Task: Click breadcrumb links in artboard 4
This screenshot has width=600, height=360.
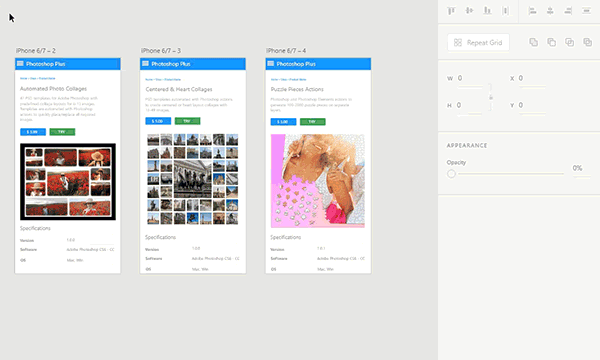Action: tap(289, 80)
